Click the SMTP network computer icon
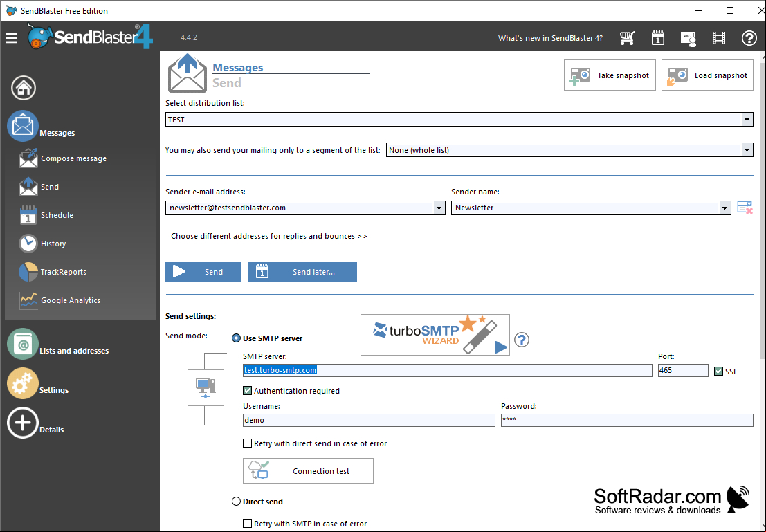 (x=206, y=388)
